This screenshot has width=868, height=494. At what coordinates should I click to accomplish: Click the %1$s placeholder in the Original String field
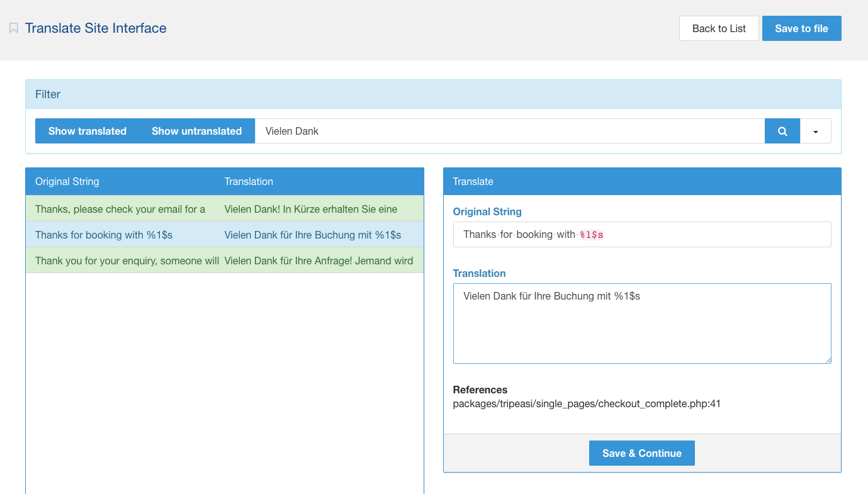pos(592,235)
